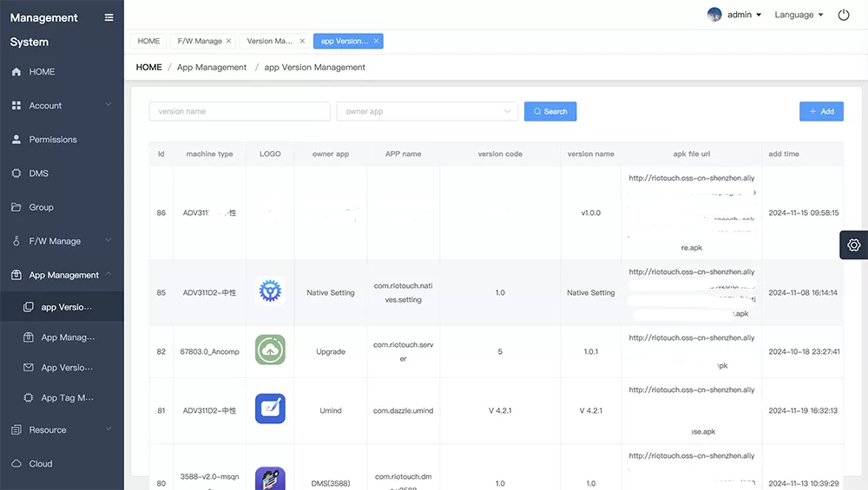Open the admin user dropdown
This screenshot has height=490, width=868.
pyautogui.click(x=745, y=15)
